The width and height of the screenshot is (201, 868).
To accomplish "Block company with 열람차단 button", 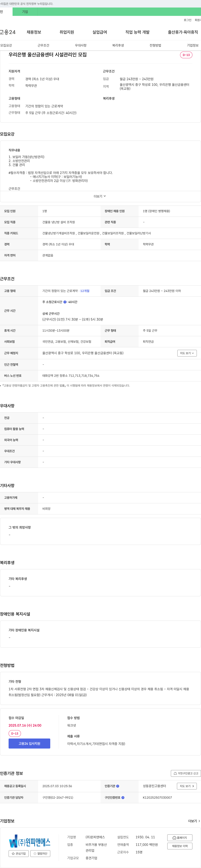I will coord(41,854).
